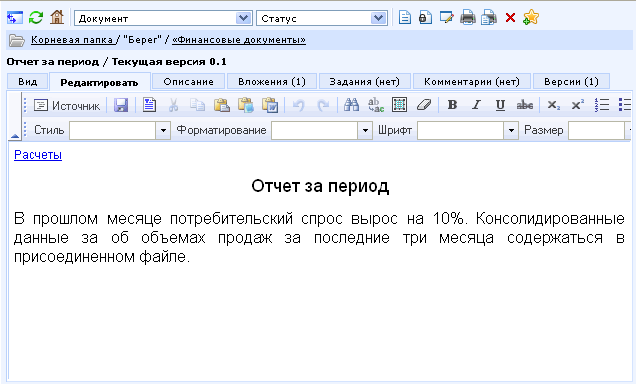Collapse the editor toolbar with small arrow

click(x=15, y=136)
